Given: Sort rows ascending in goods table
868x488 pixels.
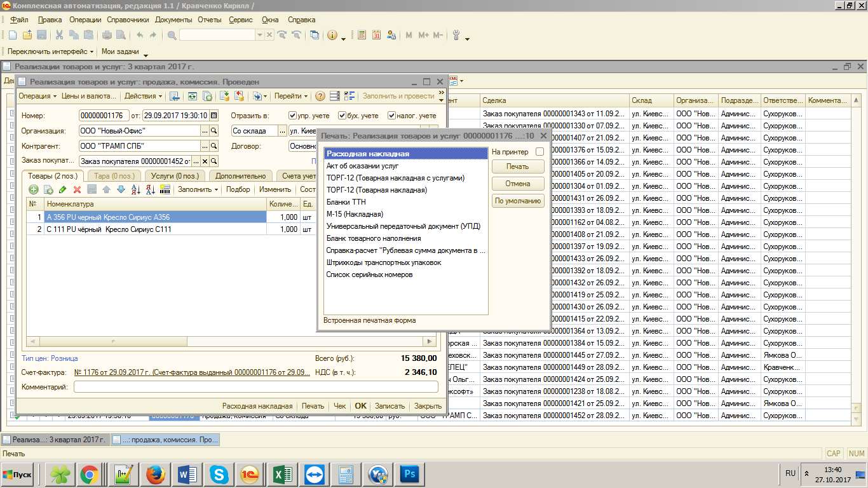Looking at the screenshot, I should click(x=135, y=189).
